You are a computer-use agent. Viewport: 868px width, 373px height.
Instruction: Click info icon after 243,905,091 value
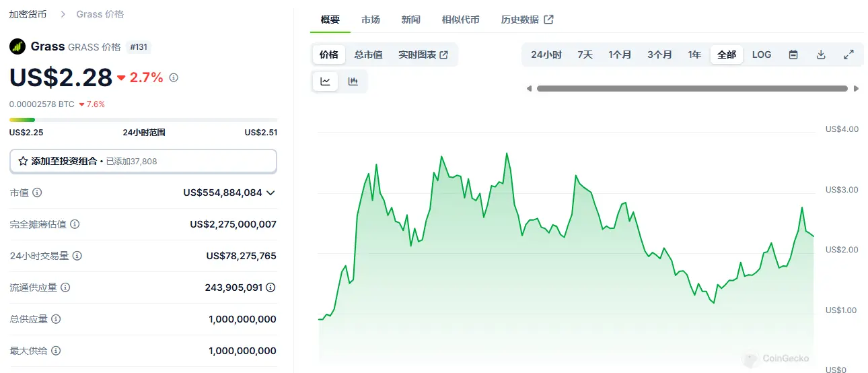270,287
